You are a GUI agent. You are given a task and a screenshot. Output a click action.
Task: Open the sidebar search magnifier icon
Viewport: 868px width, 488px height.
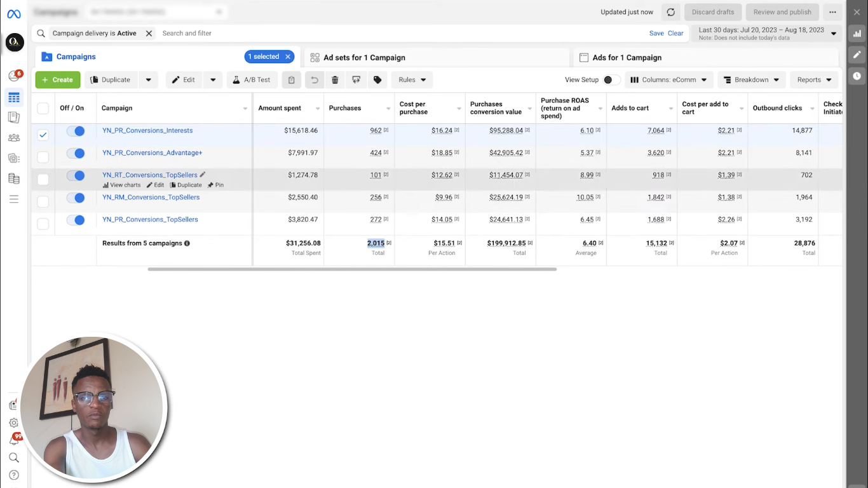coord(14,457)
